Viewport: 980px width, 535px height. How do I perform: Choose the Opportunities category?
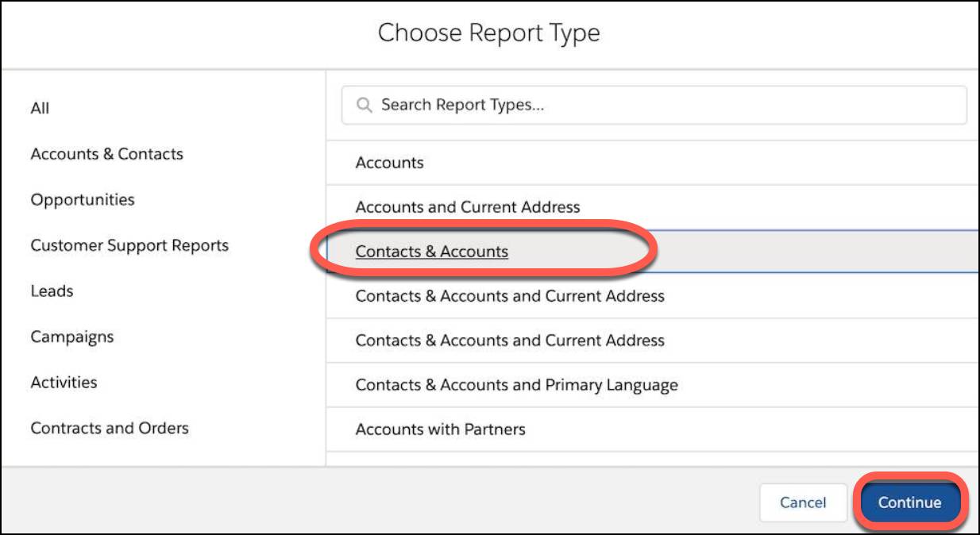83,200
